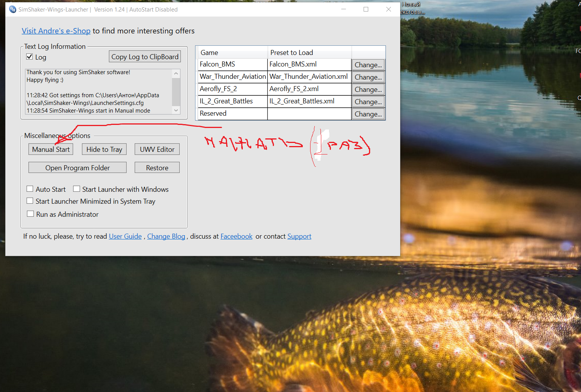Screen dimensions: 581x392
Task: Change preset for Falcon_BMS
Action: (368, 65)
